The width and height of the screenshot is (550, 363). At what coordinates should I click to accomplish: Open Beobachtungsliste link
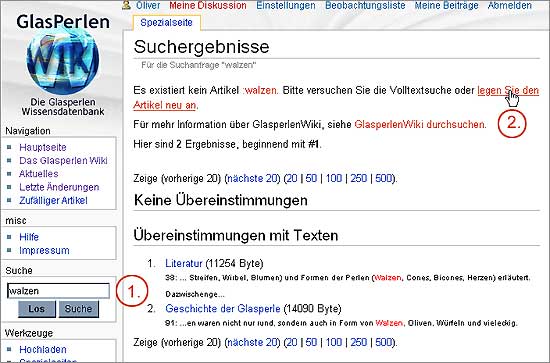pyautogui.click(x=365, y=5)
